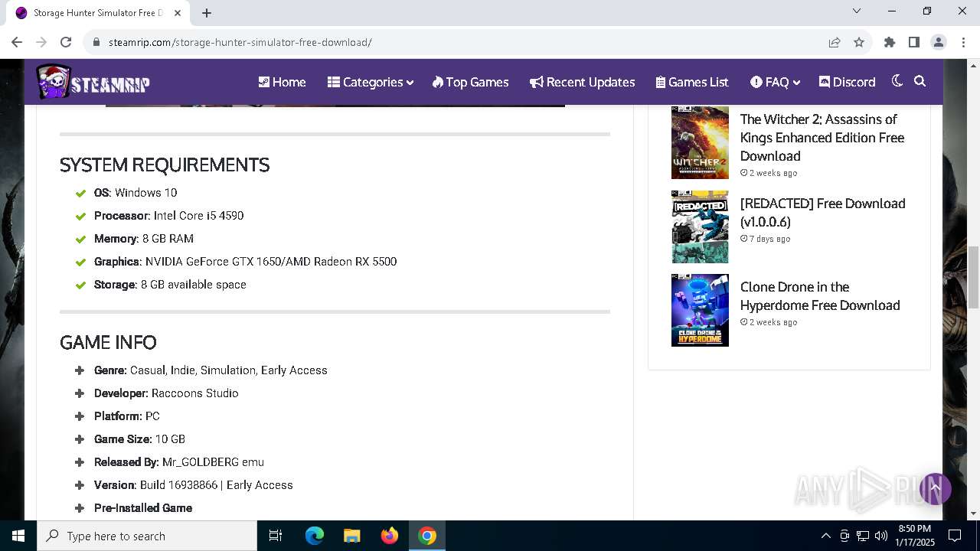Screen dimensions: 980x551
Task: Open the Top Games page
Action: [470, 82]
